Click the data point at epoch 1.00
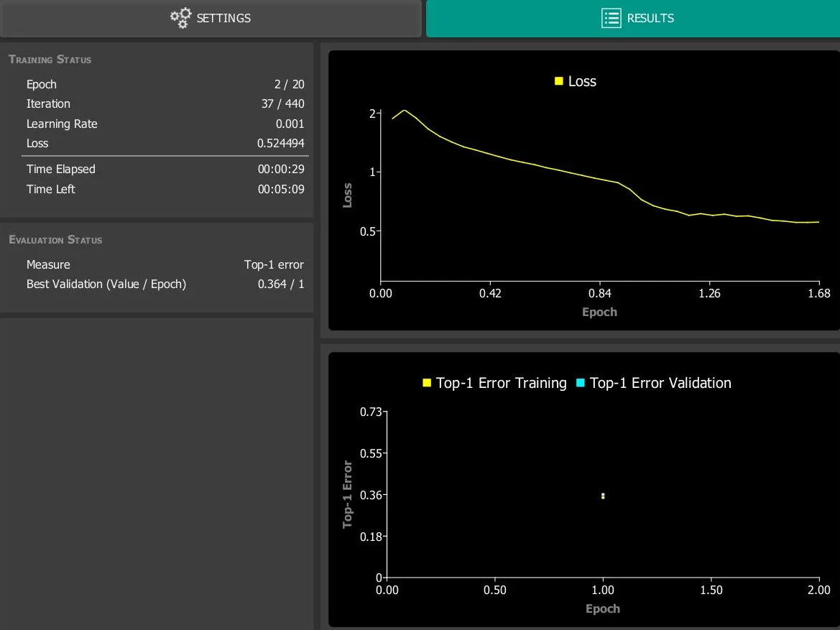This screenshot has height=630, width=840. coord(603,496)
